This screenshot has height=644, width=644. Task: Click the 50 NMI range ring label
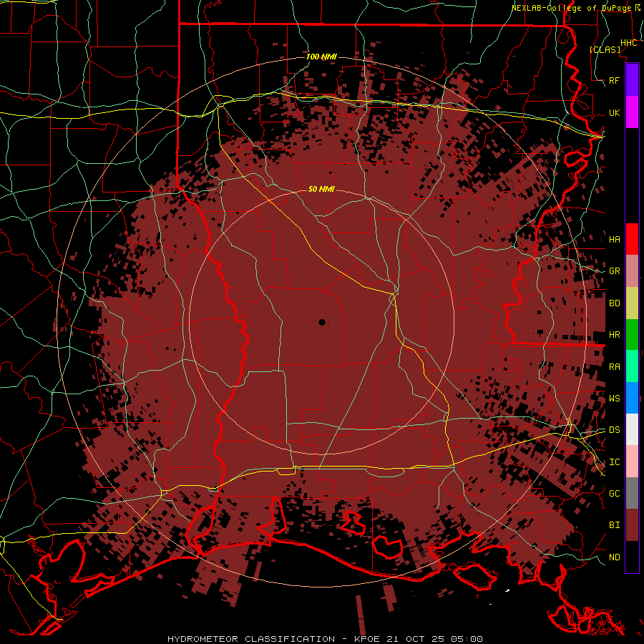click(x=321, y=189)
